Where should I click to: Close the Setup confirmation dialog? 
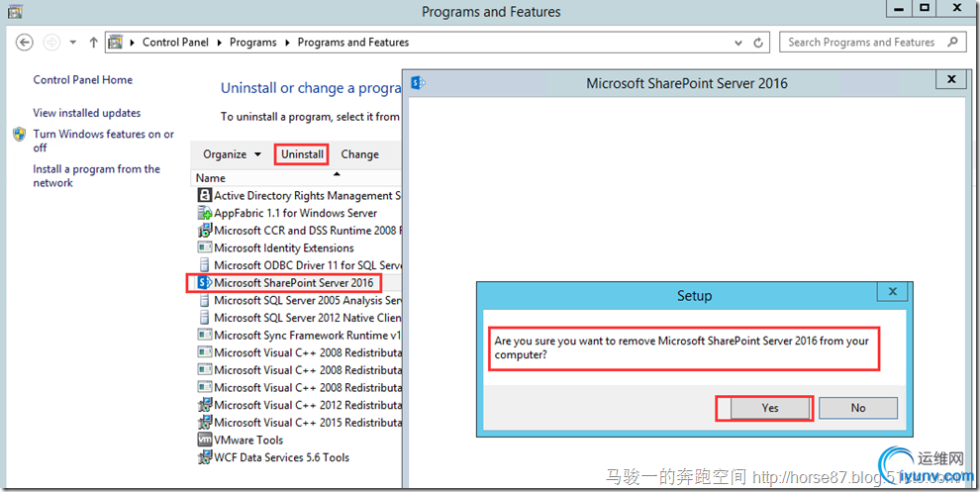[x=893, y=292]
